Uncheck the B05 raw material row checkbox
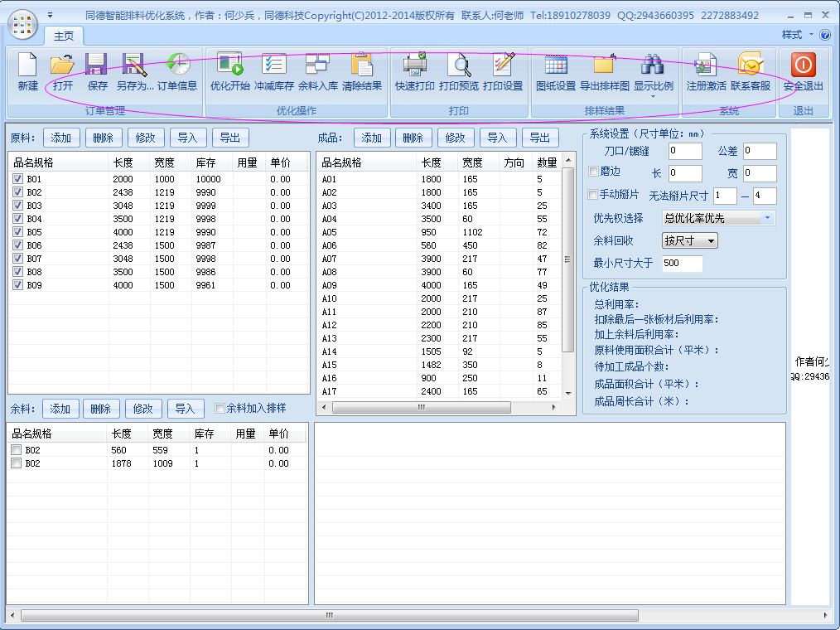Screen dimensions: 840x630 pyautogui.click(x=18, y=232)
